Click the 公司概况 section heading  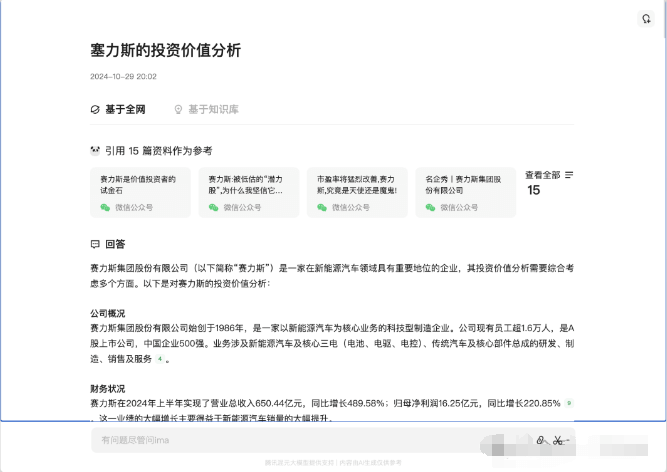point(108,313)
